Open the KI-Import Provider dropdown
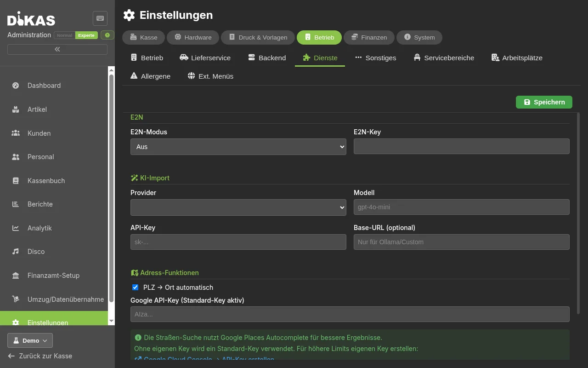 tap(238, 207)
